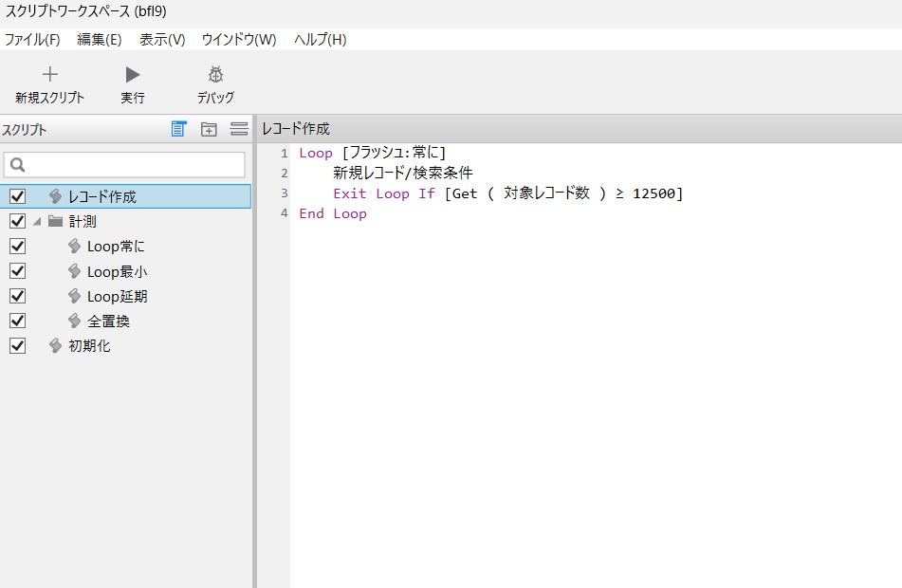Click the script list view icon
The height and width of the screenshot is (588, 902).
click(x=179, y=129)
